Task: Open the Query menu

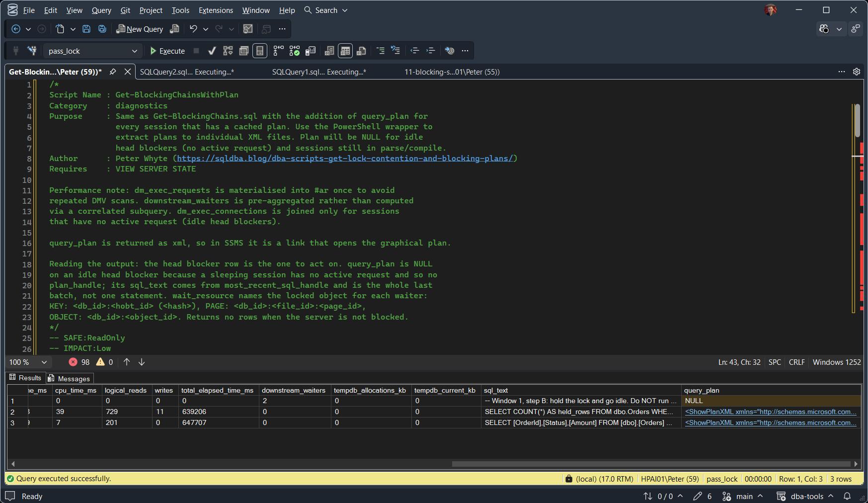Action: (x=101, y=10)
